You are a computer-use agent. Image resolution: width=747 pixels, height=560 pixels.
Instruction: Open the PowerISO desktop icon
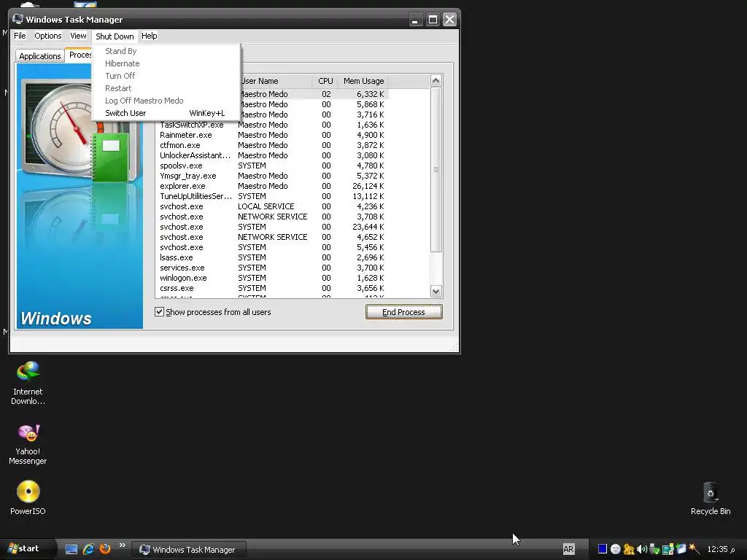tap(28, 497)
